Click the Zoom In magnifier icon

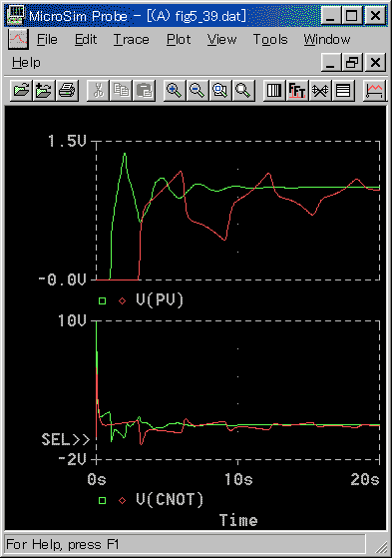(175, 91)
